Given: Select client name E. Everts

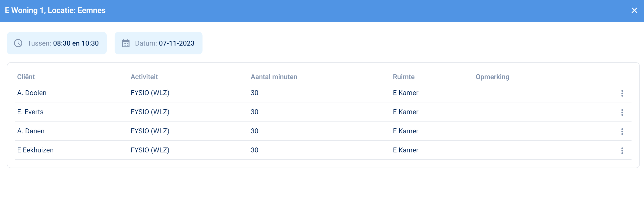Looking at the screenshot, I should tap(30, 112).
